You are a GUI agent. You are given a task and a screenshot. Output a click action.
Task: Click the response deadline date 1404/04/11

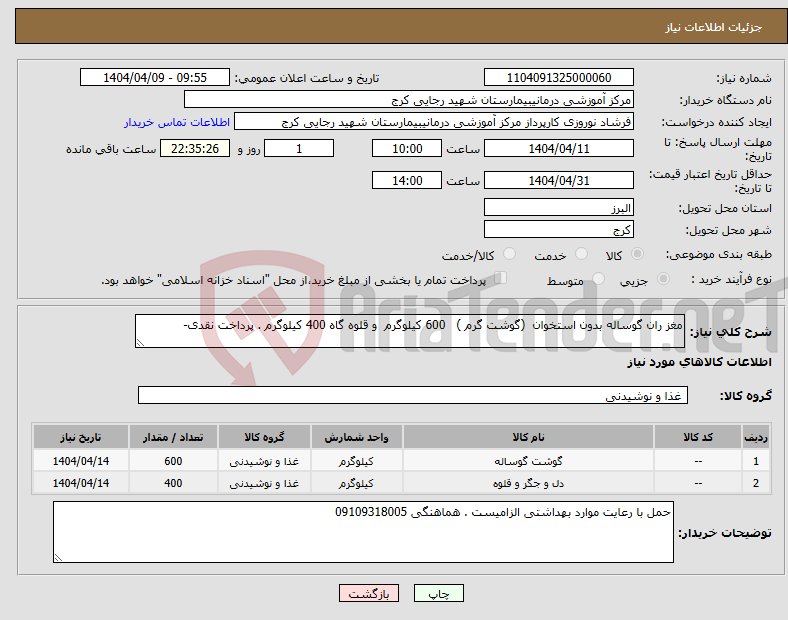coord(559,149)
